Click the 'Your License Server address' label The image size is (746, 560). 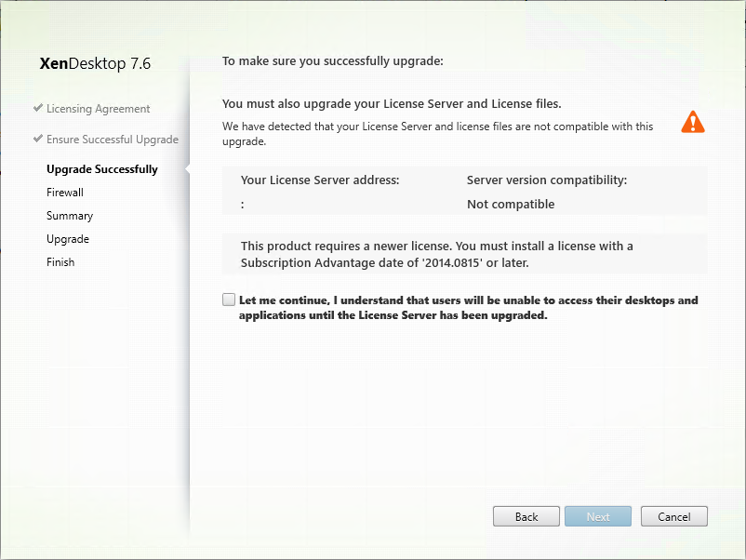click(x=320, y=180)
